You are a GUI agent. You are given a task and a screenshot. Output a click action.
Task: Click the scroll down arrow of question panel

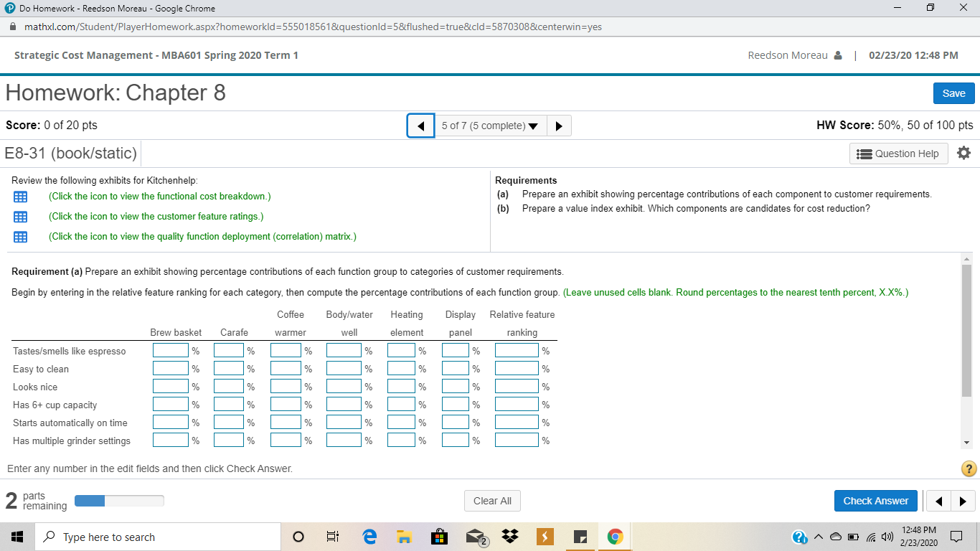point(967,442)
